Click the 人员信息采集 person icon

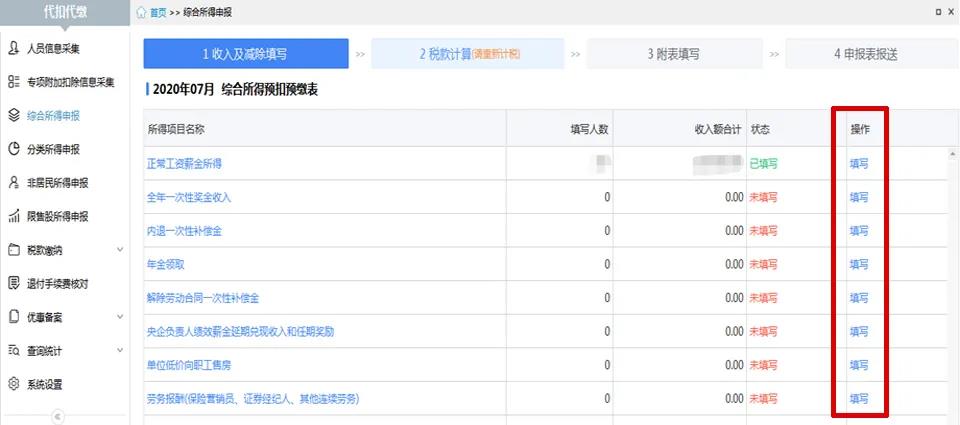[13, 48]
